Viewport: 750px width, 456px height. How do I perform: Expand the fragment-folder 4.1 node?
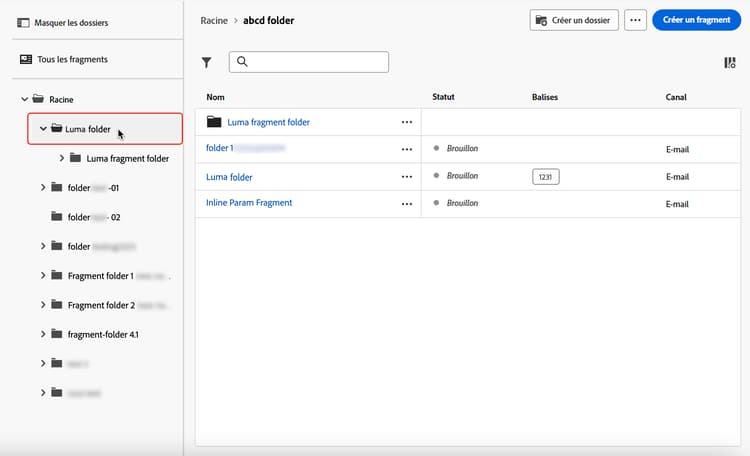43,334
